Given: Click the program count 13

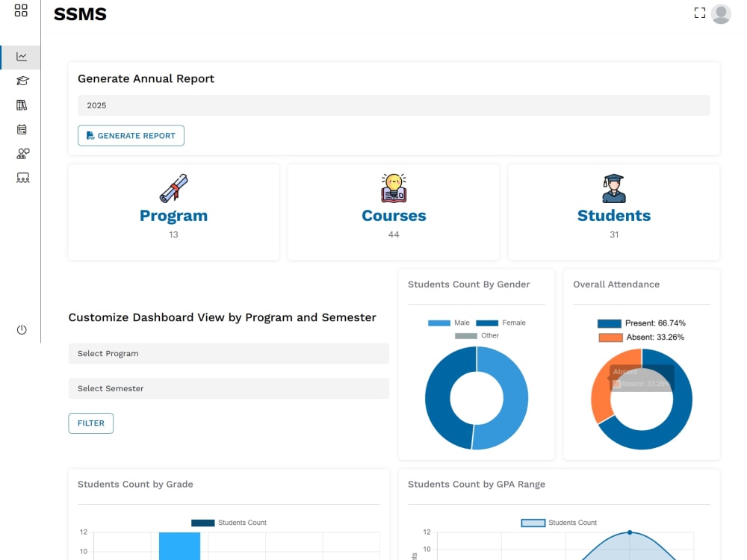Looking at the screenshot, I should pyautogui.click(x=173, y=234).
